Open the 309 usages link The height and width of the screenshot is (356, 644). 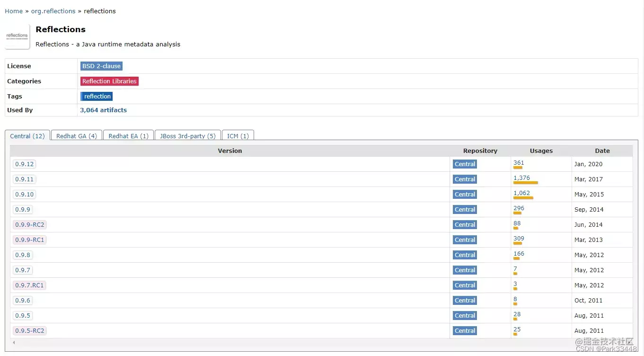click(x=519, y=239)
